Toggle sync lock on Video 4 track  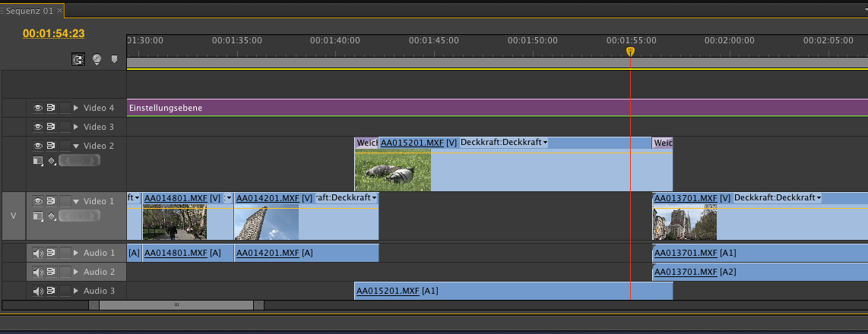click(x=51, y=108)
